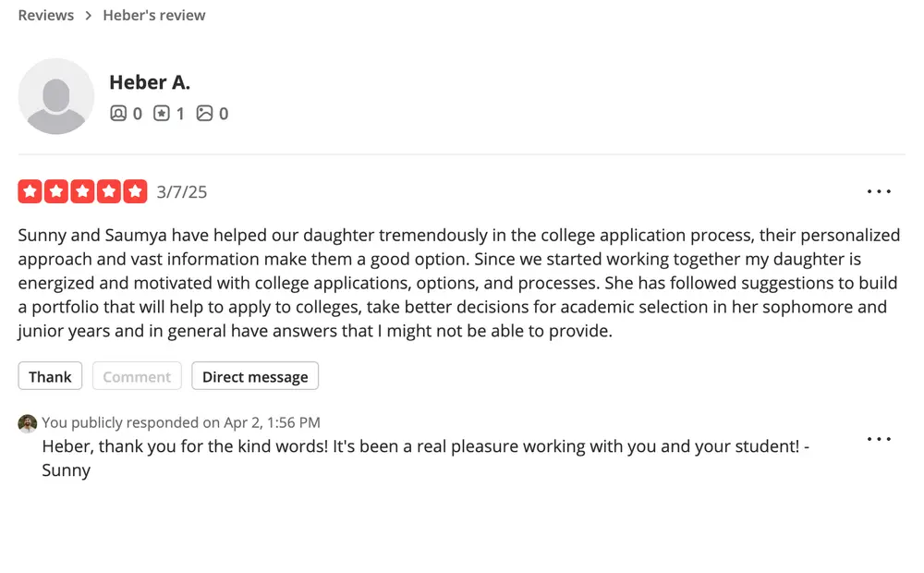Click the photos count icon
The height and width of the screenshot is (573, 924).
204,113
